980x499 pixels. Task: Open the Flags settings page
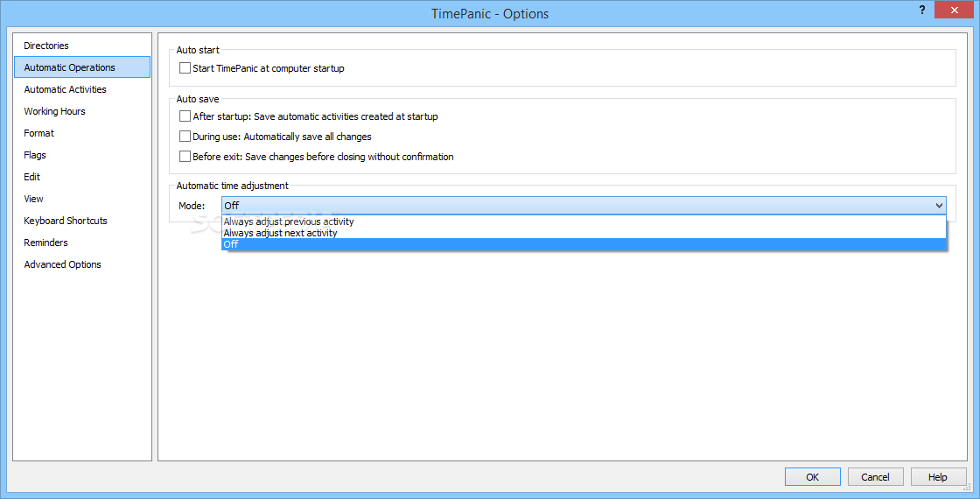click(x=82, y=155)
